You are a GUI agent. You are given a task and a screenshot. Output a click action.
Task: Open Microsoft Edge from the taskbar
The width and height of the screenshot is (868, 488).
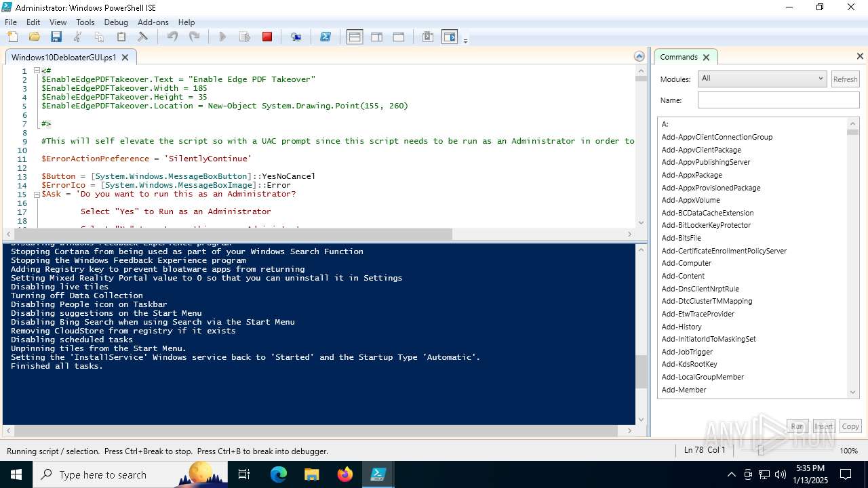point(279,474)
